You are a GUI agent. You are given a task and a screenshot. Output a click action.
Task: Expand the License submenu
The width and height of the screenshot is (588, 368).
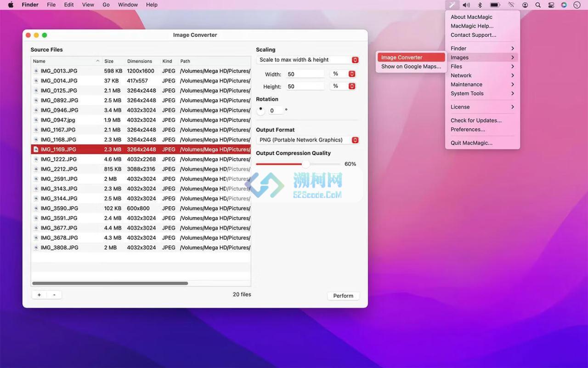click(x=482, y=107)
